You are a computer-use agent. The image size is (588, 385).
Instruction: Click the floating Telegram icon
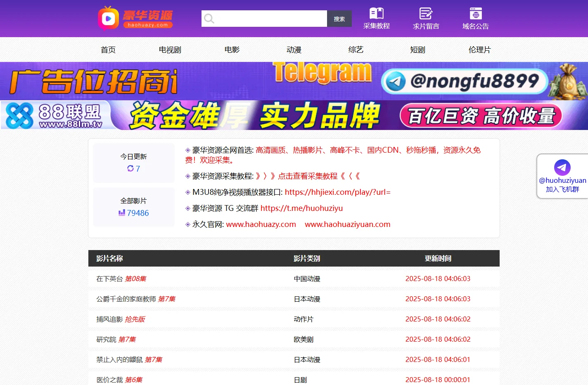(x=562, y=168)
